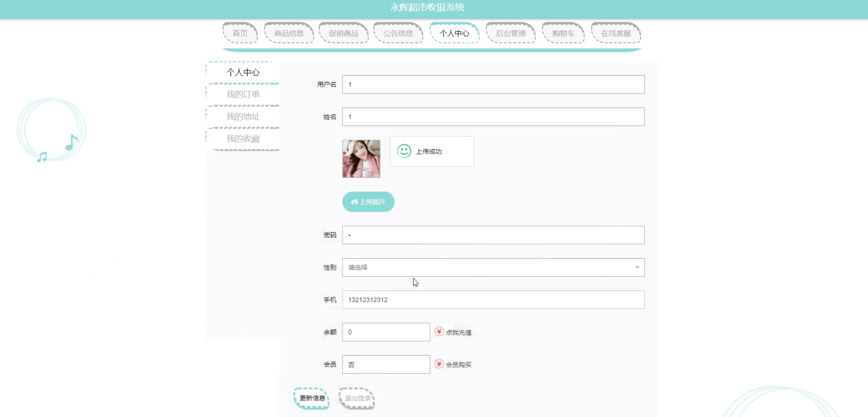Click into the 密码 password field

[x=493, y=235]
